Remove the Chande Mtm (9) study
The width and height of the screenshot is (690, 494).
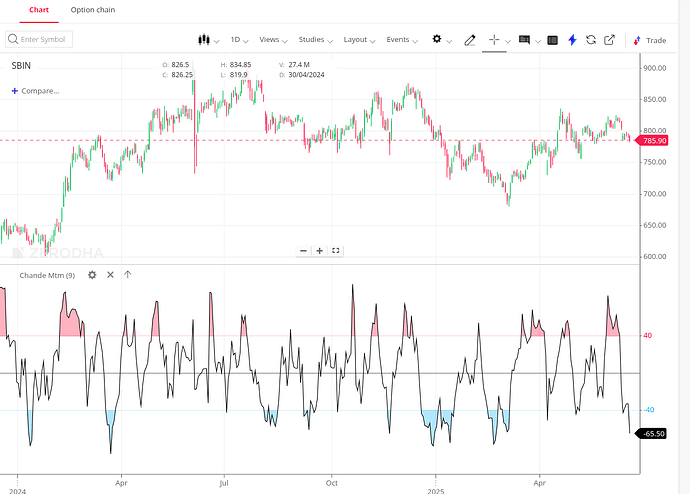tap(110, 274)
